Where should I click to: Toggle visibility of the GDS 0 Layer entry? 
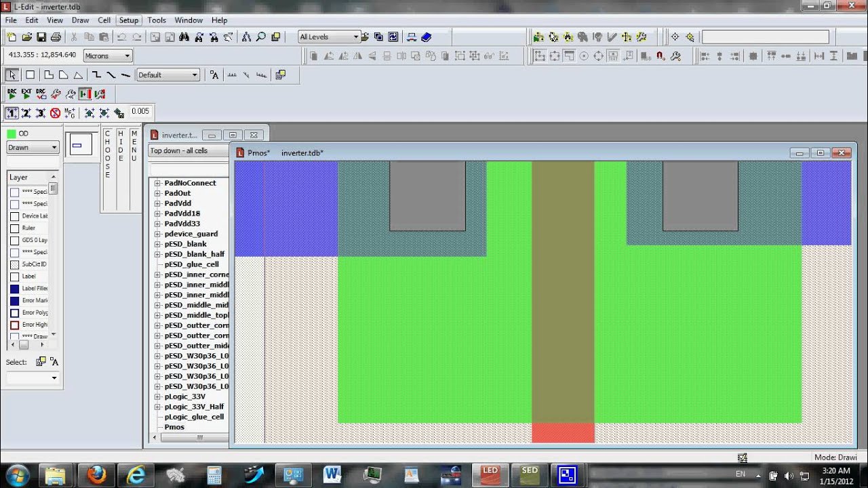pos(15,241)
